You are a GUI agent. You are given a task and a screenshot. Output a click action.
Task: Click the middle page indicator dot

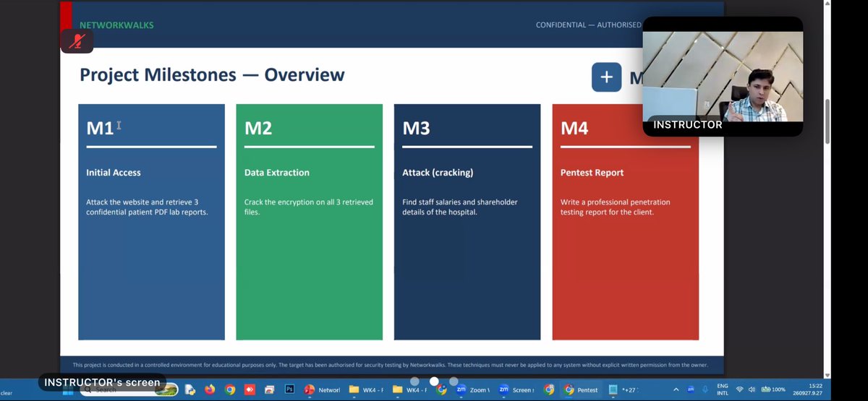click(434, 381)
